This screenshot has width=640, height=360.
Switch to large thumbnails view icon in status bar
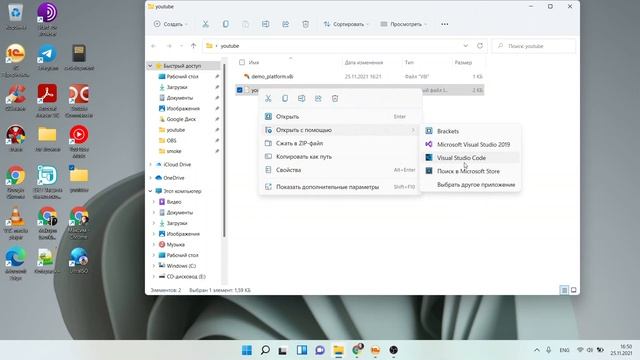tap(573, 290)
